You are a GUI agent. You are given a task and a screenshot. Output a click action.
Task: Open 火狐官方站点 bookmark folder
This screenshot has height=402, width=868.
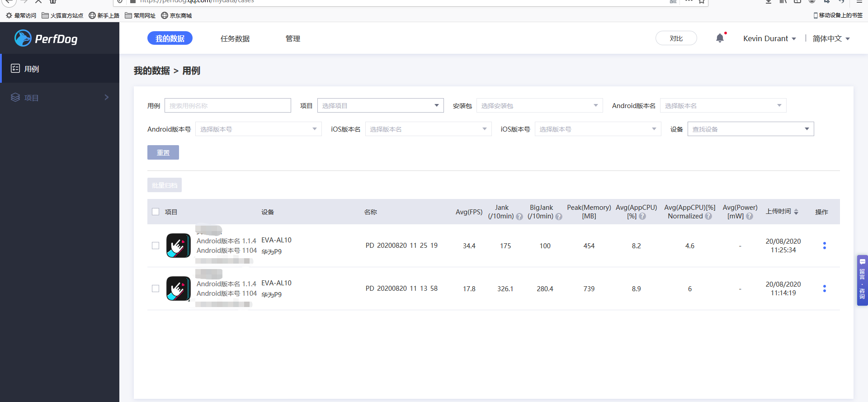[62, 15]
